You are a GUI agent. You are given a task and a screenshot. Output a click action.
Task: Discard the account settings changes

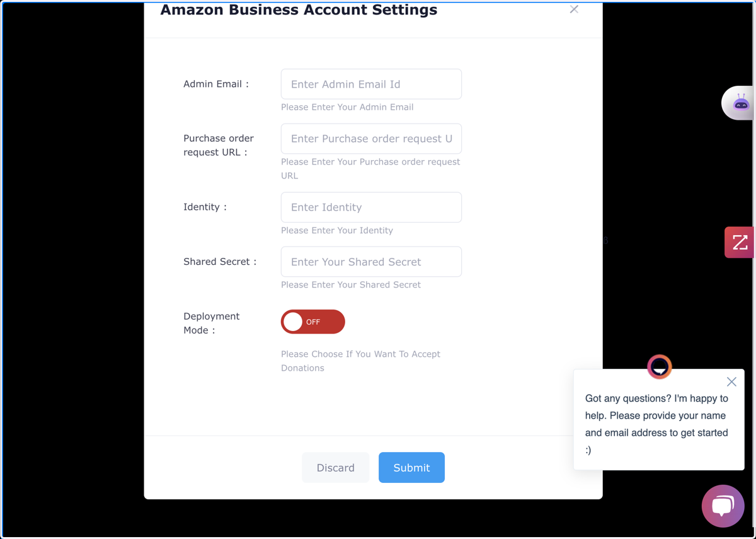[336, 468]
